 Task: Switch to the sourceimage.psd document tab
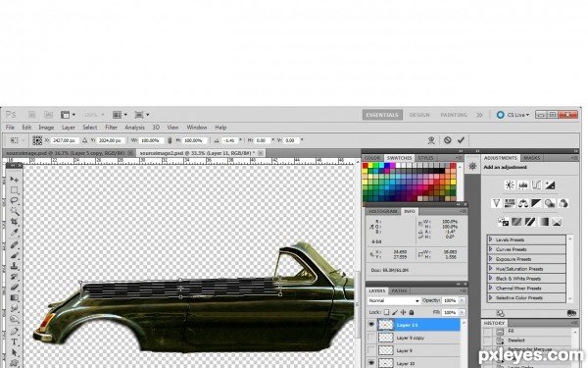(x=69, y=153)
